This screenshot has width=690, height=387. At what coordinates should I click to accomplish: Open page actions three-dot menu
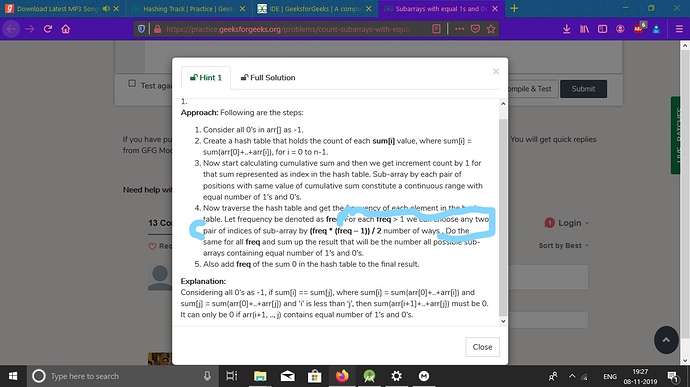(459, 29)
